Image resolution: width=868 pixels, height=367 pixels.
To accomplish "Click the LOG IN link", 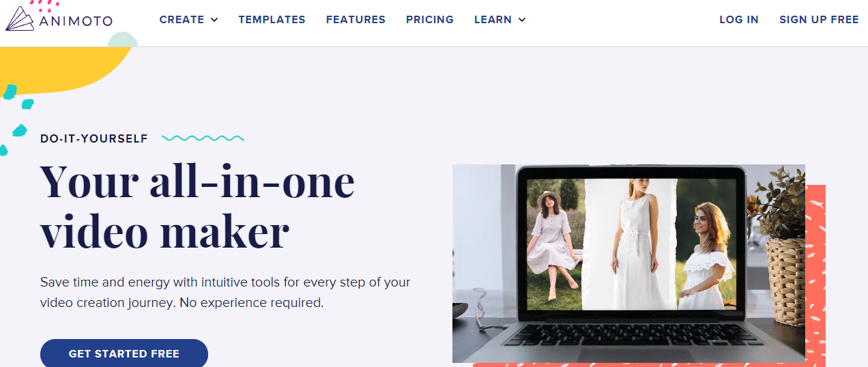I will click(x=739, y=20).
